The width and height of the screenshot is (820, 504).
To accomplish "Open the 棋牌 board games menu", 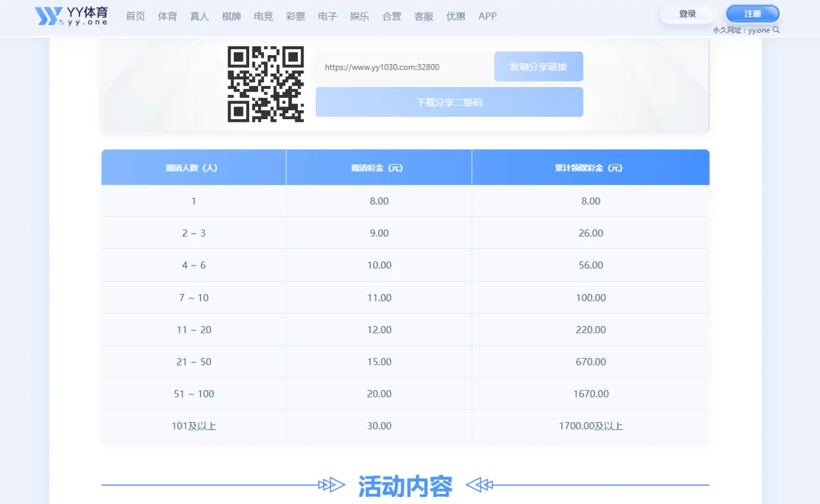I will [x=231, y=17].
